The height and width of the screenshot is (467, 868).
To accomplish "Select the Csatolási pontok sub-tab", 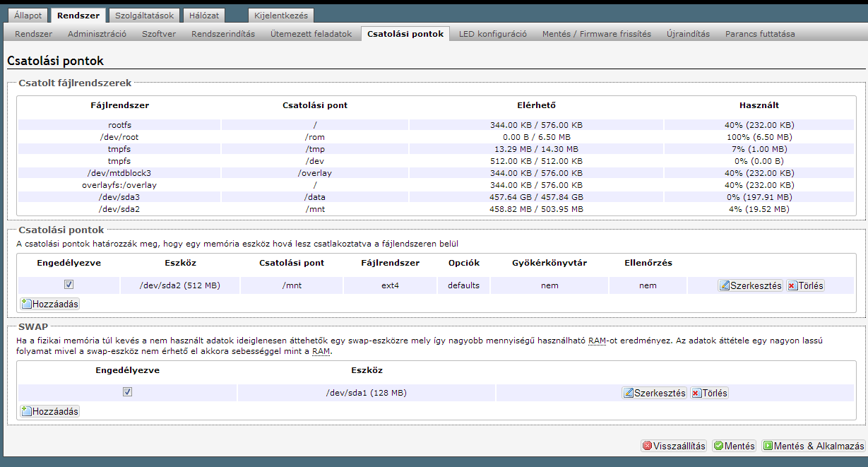I will [x=405, y=34].
